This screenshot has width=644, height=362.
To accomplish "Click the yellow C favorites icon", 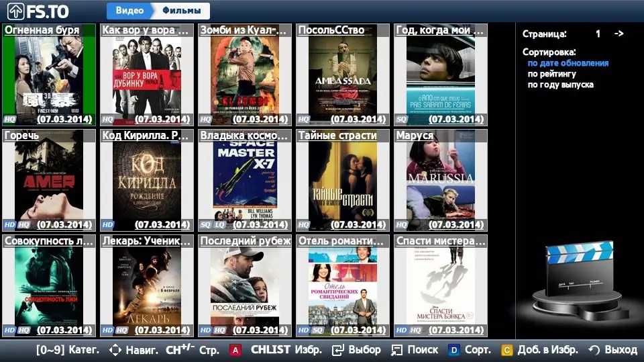I will pos(506,350).
